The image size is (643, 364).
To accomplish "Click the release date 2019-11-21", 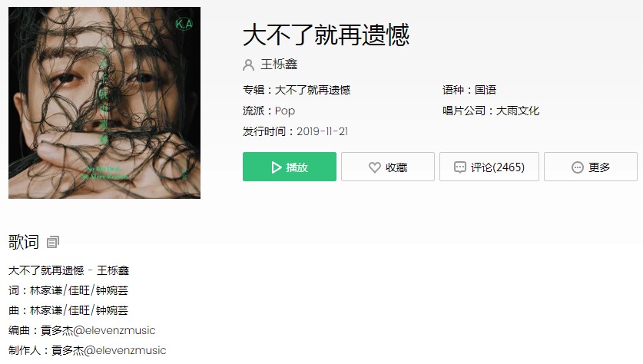I will coord(323,131).
